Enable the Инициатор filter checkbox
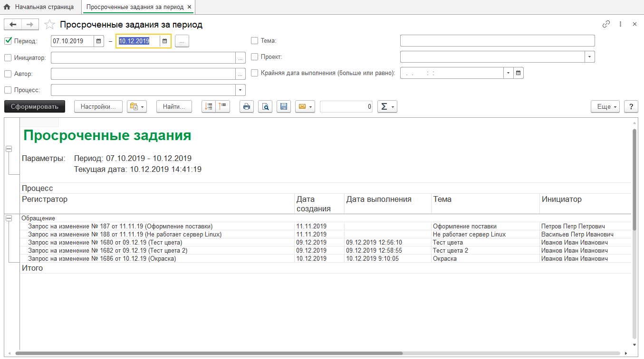The height and width of the screenshot is (359, 644). coord(8,57)
